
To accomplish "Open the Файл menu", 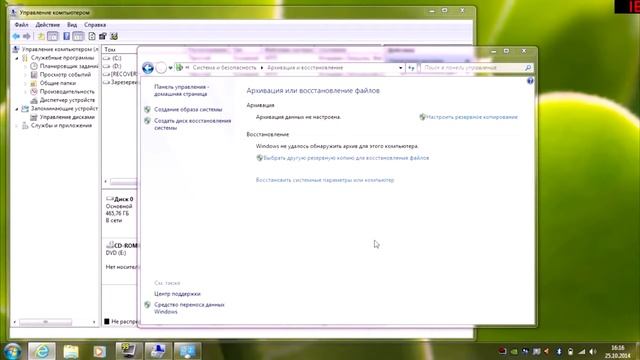I will (21, 25).
